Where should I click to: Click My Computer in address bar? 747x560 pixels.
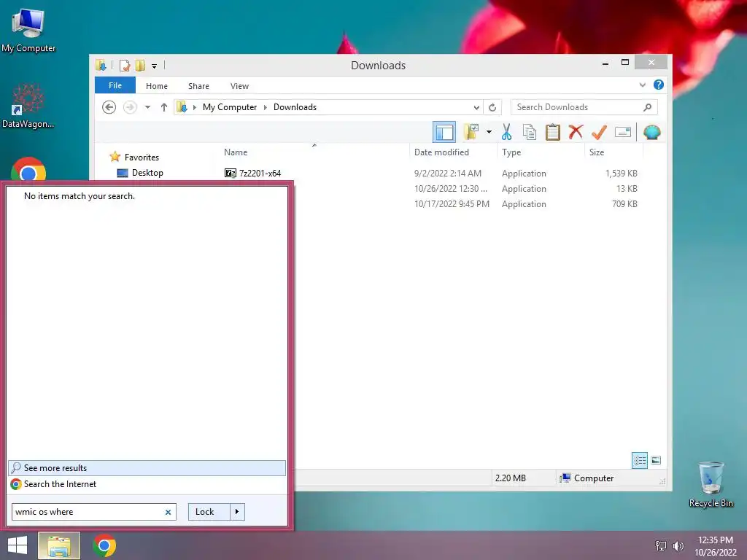(230, 107)
